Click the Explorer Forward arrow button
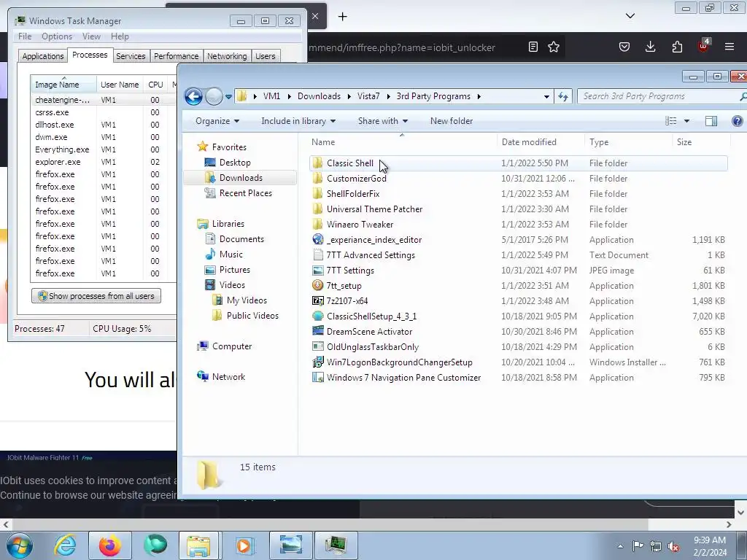 (x=214, y=97)
